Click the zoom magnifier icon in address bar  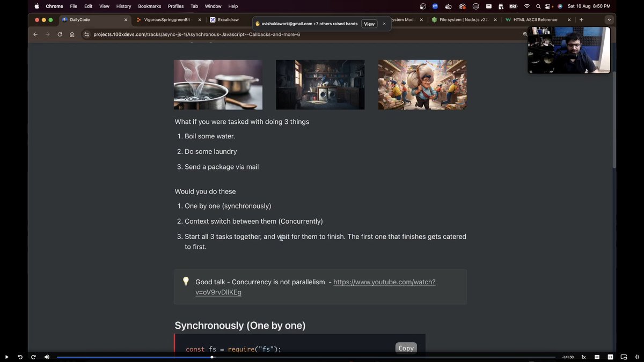[x=525, y=34]
